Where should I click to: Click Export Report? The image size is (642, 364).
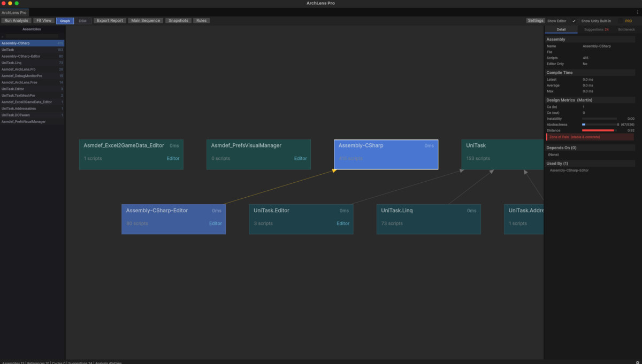110,21
